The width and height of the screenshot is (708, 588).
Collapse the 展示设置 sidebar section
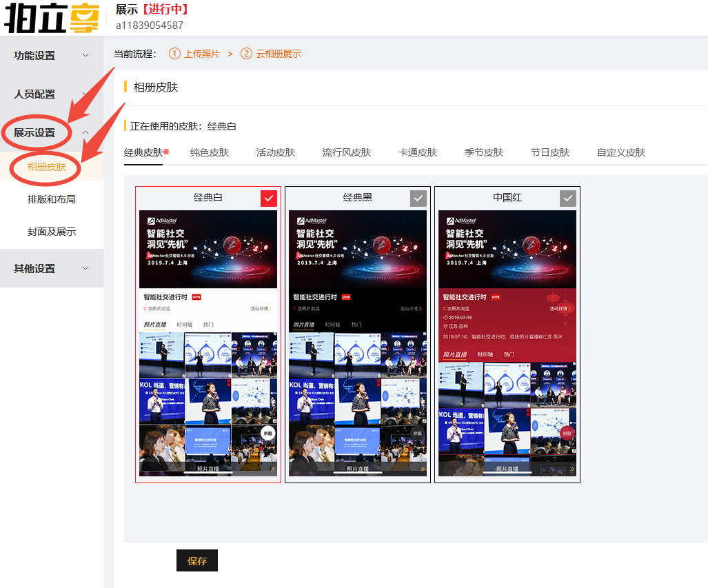(x=51, y=133)
